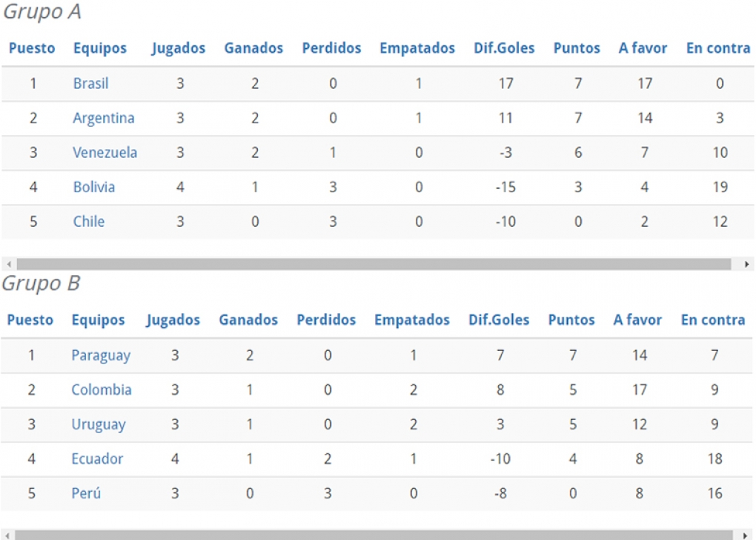Sort Grupo A by Dif.Goles header
Viewport: 756px width, 540px height.
point(504,48)
